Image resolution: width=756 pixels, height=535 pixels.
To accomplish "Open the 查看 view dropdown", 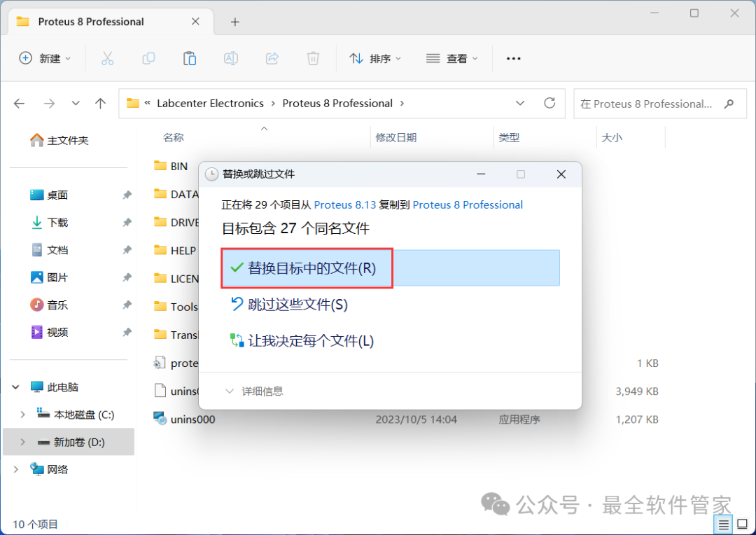I will [451, 58].
